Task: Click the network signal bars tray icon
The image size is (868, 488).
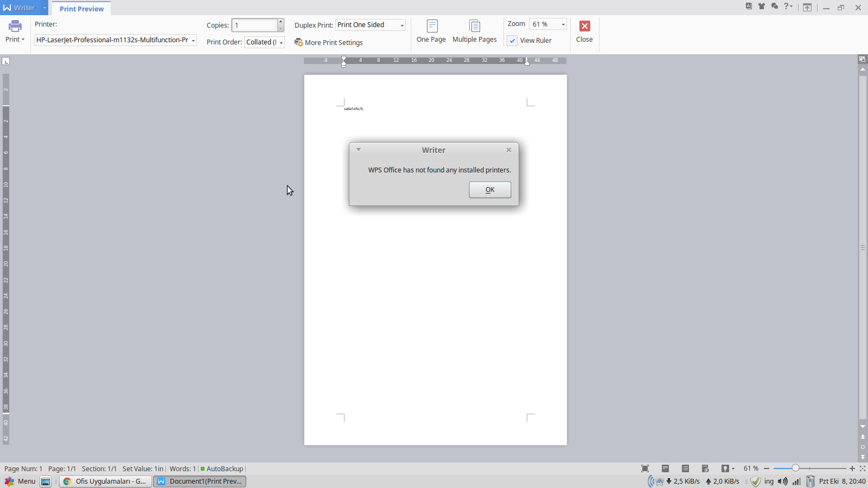Action: click(796, 481)
